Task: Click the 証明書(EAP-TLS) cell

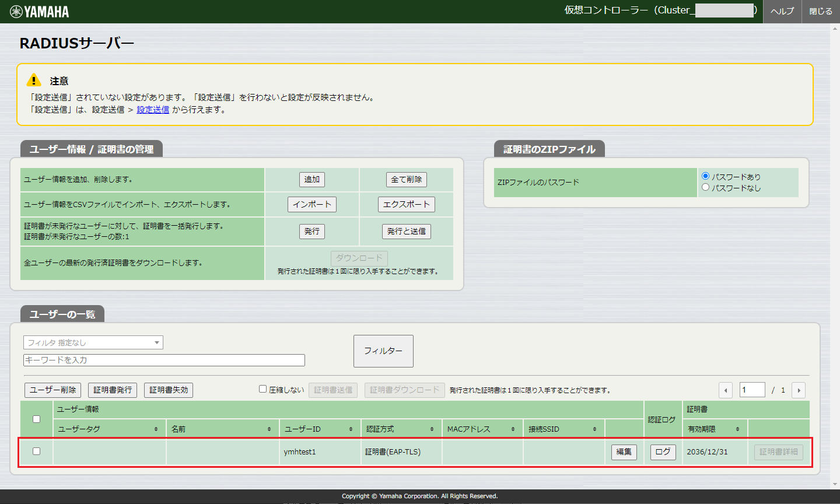Action: pos(401,452)
